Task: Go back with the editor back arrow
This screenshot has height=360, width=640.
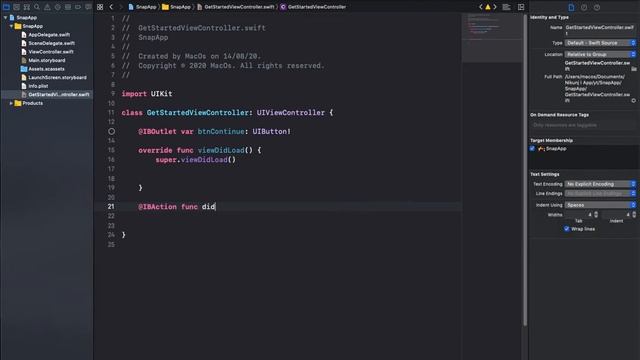Action: 111,7
